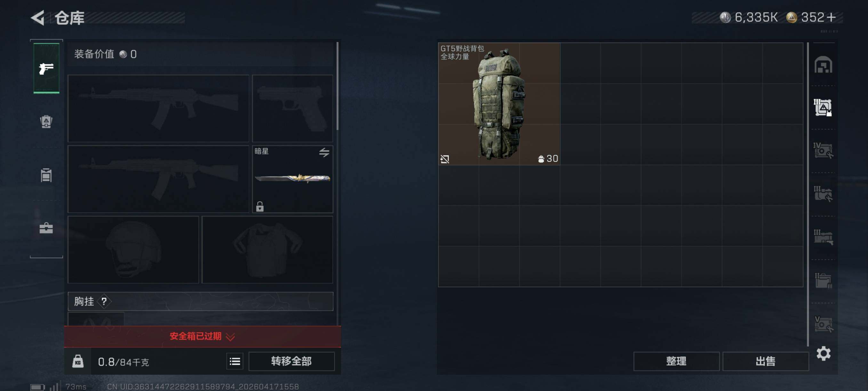
Task: Open the 胸挂 help question mark
Action: 104,301
